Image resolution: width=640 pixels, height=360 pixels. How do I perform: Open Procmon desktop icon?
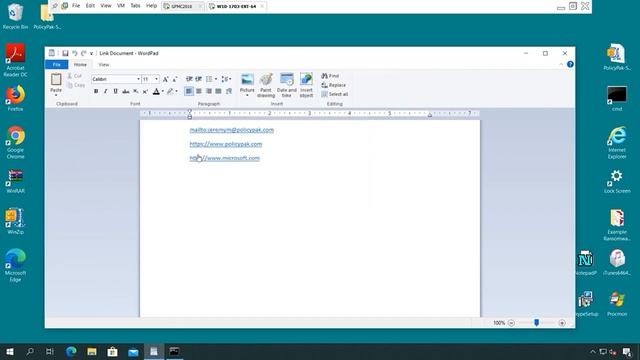[x=617, y=304]
